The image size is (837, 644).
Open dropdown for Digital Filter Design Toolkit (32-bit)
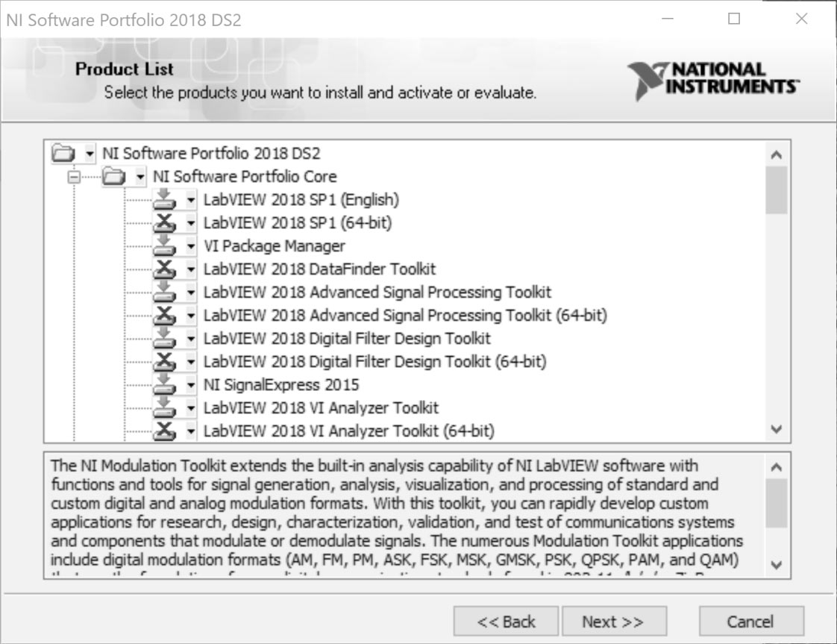click(191, 339)
